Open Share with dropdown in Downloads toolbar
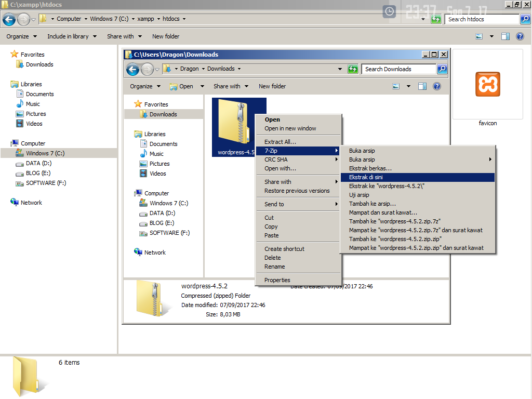532x399 pixels. [x=231, y=86]
